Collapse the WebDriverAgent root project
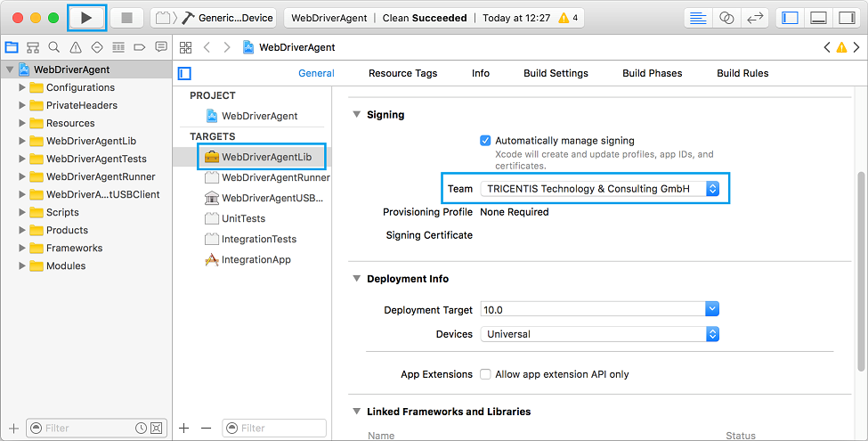Viewport: 868px width, 441px height. 10,69
